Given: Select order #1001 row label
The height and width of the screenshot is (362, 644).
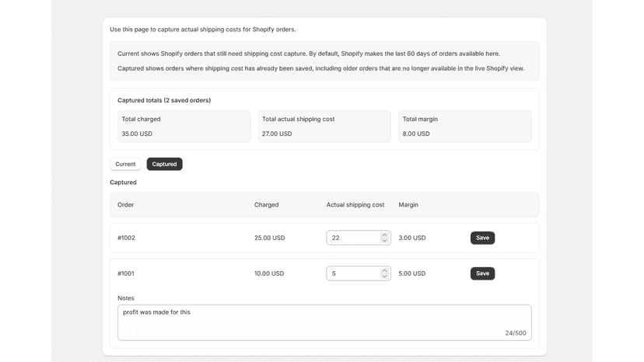Looking at the screenshot, I should (x=126, y=273).
